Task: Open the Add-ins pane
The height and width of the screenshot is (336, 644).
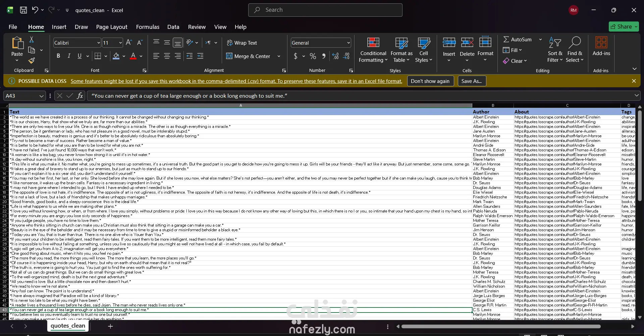Action: (601, 46)
